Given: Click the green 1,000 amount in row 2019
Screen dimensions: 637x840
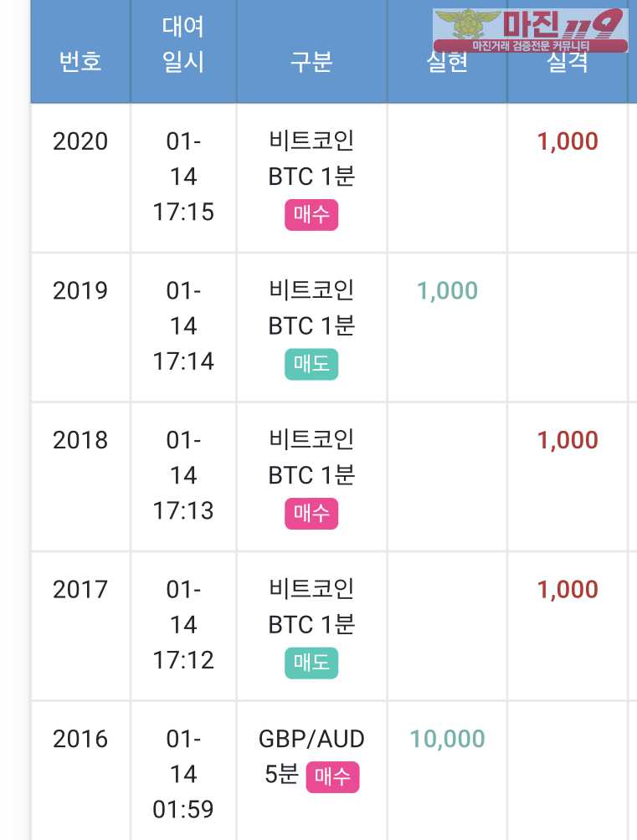Looking at the screenshot, I should pos(447,290).
